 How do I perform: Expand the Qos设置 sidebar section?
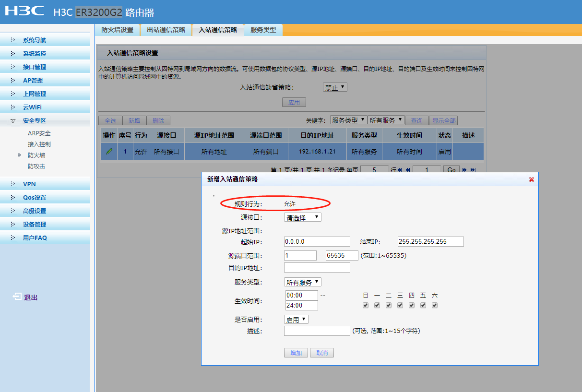45,197
